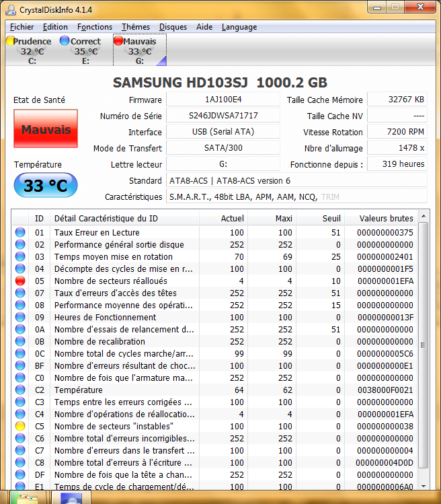Click the blue status icon of row 07
441x504 pixels.
20,293
